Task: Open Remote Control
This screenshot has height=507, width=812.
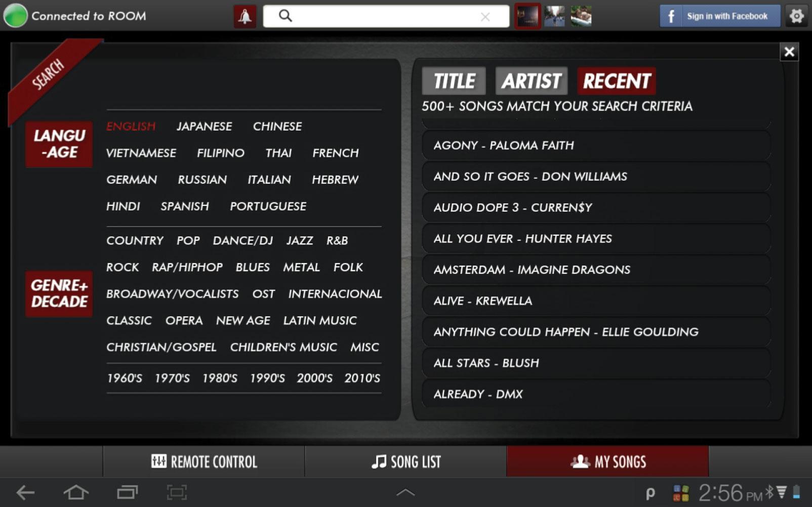Action: (204, 461)
